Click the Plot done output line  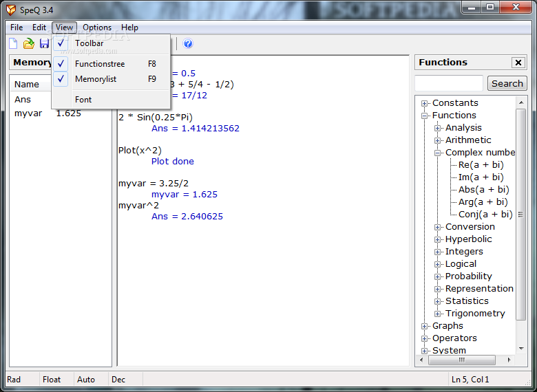(x=173, y=162)
